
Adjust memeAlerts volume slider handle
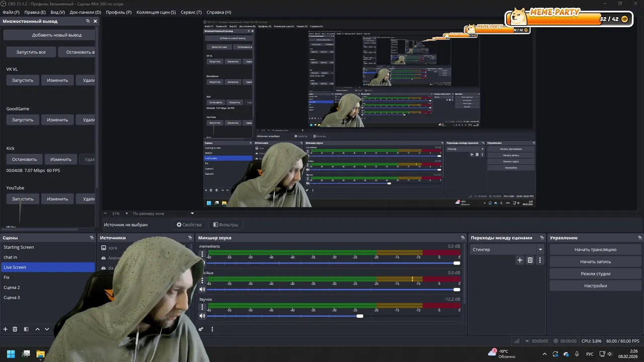(x=456, y=263)
